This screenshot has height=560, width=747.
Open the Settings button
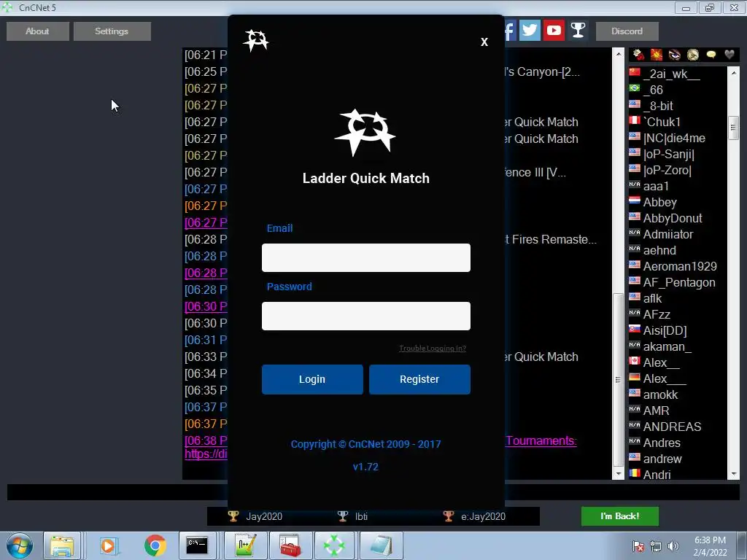point(112,31)
